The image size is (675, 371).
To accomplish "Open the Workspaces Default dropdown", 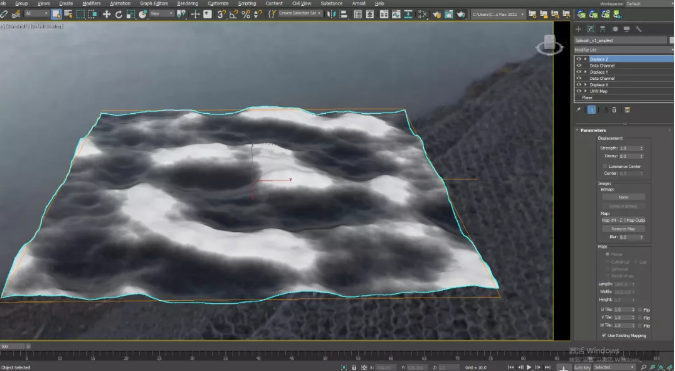I will [649, 3].
